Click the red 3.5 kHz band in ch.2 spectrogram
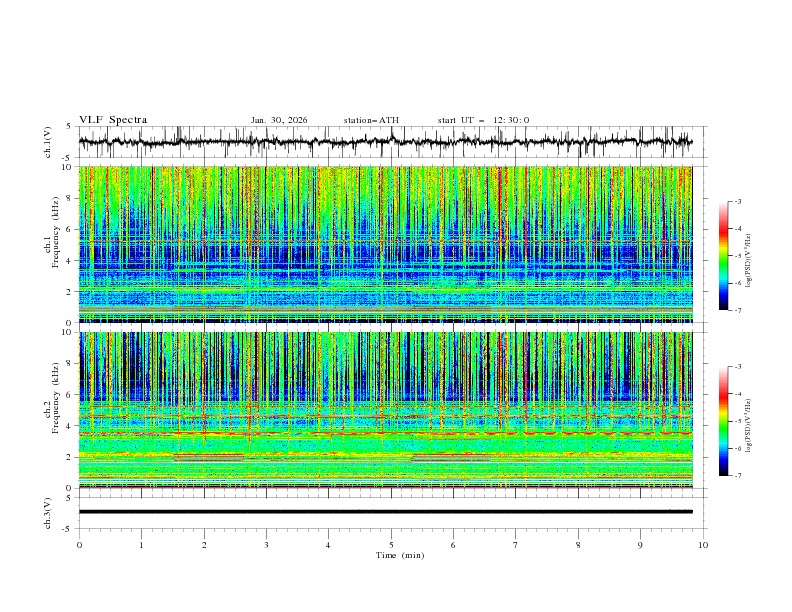 pos(385,433)
